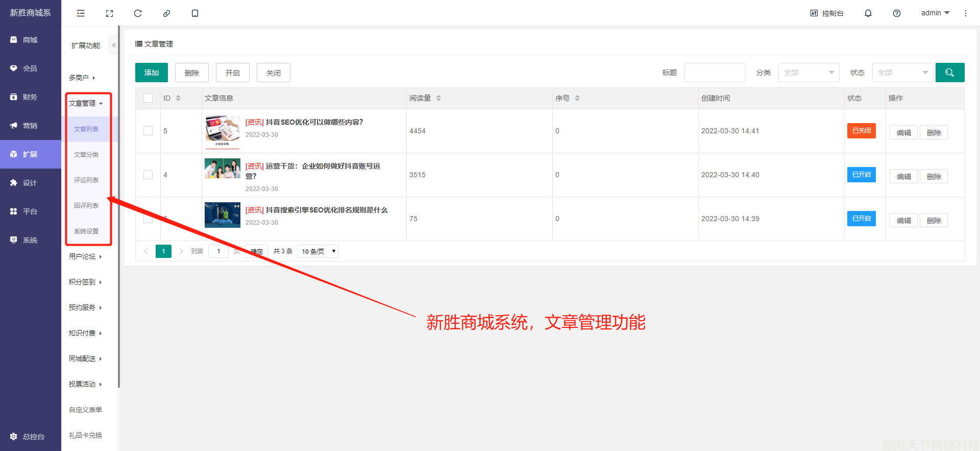Click the green 添加 button

coord(152,73)
